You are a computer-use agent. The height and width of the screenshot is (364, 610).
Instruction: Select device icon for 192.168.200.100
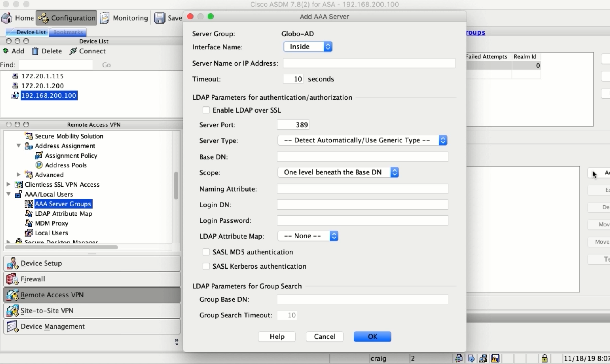pos(15,96)
